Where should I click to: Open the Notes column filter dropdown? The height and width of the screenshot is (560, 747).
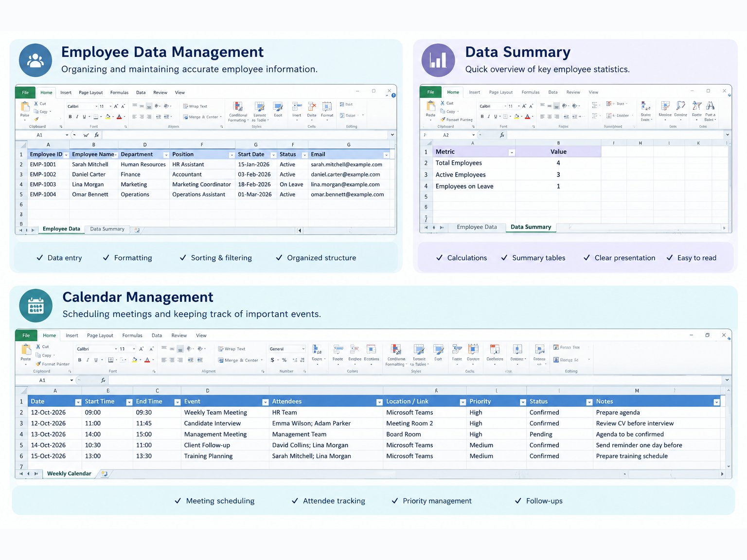click(716, 402)
